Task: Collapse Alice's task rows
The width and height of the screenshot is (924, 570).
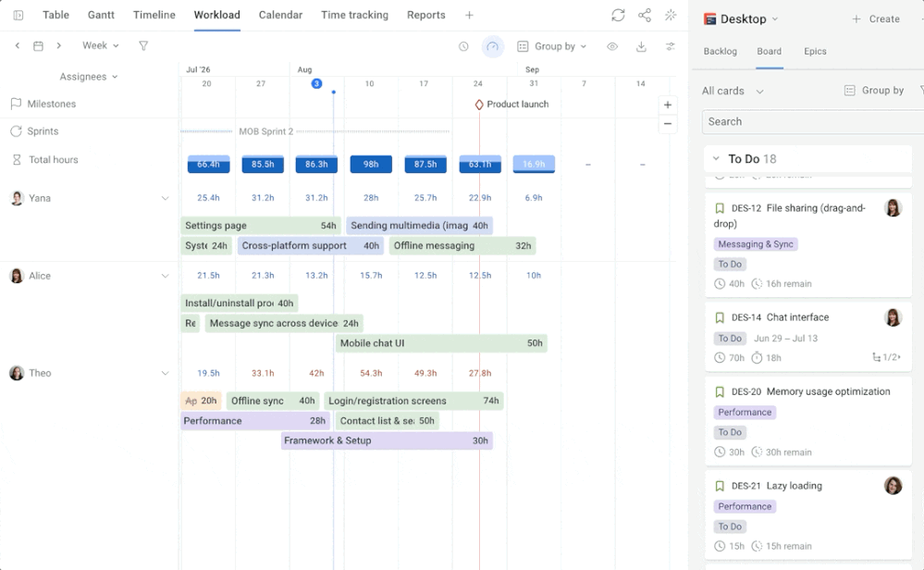Action: coord(165,276)
